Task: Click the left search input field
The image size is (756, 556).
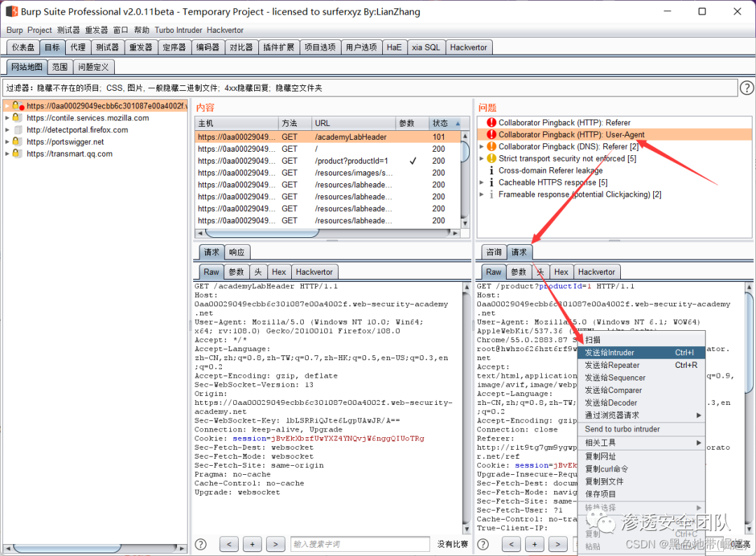Action: [x=360, y=544]
